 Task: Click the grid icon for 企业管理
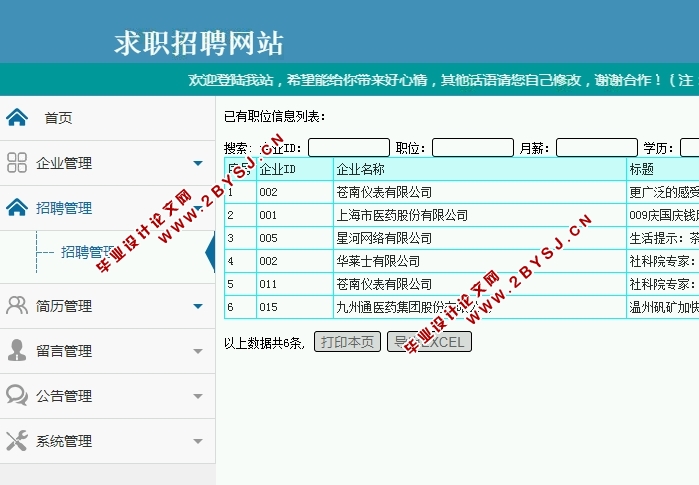tap(17, 163)
